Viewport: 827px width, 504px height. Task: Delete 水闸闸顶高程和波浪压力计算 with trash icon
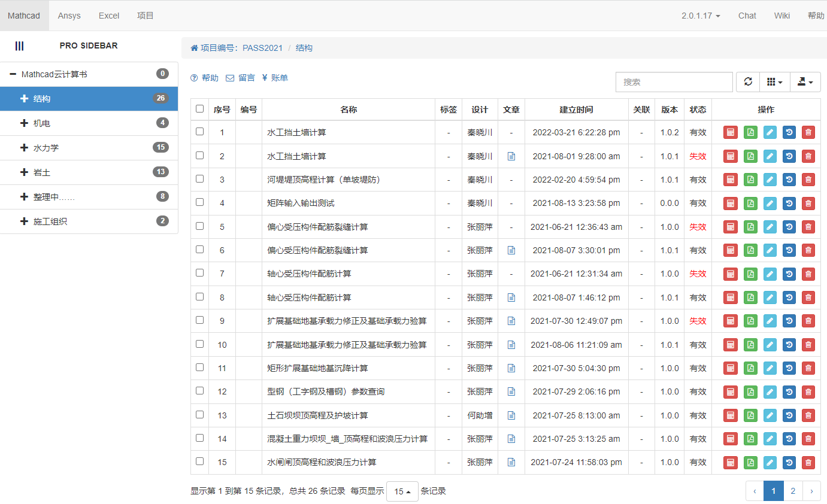coord(808,462)
